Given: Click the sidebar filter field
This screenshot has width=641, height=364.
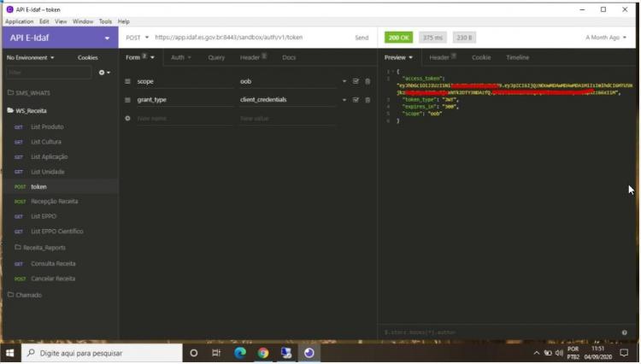Looking at the screenshot, I should tap(49, 73).
